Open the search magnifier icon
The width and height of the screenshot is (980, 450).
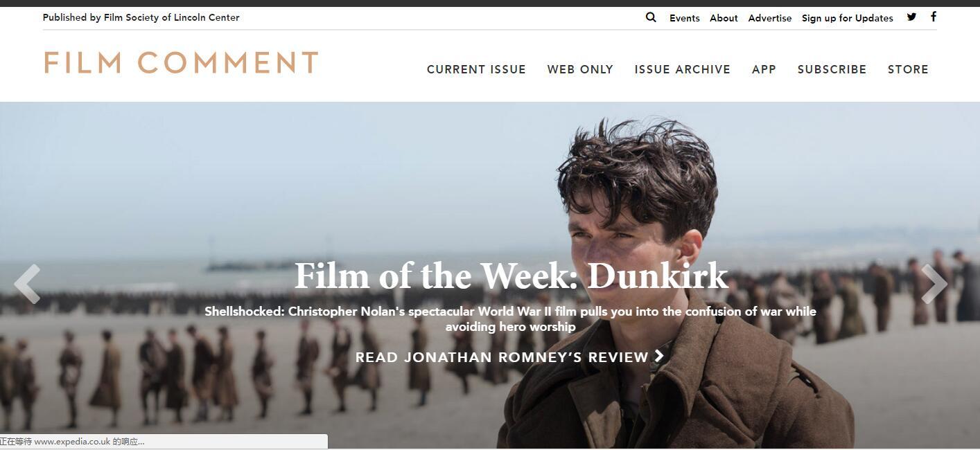point(651,17)
